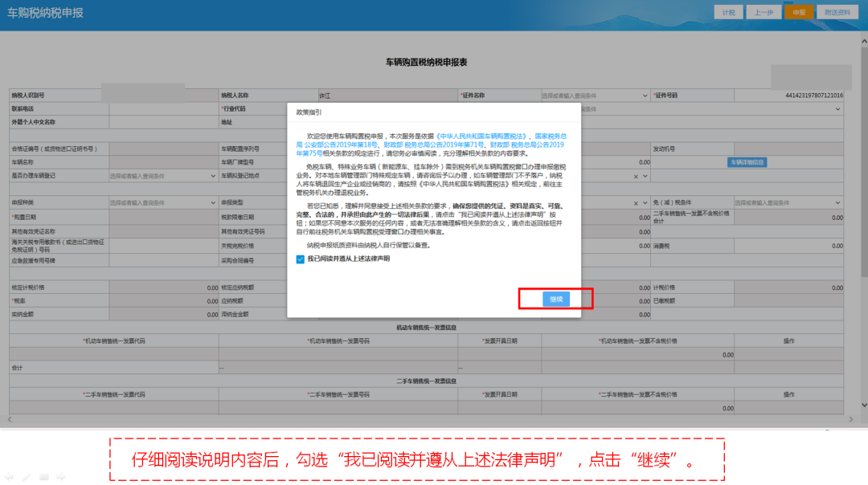Click the 联系电话 input field
The height and width of the screenshot is (485, 868).
164,109
